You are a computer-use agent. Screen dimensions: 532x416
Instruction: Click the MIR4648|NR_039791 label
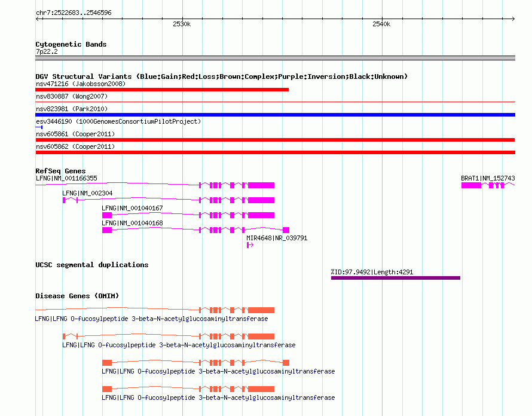(277, 238)
